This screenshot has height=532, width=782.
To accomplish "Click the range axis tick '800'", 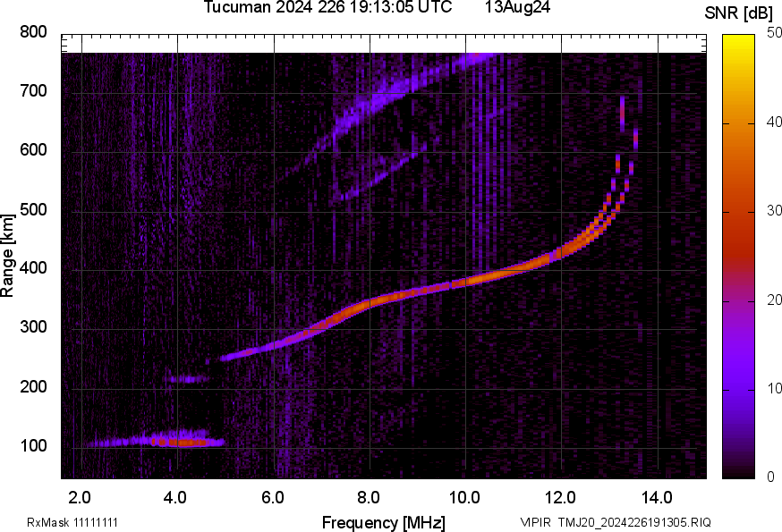I will coord(33,32).
